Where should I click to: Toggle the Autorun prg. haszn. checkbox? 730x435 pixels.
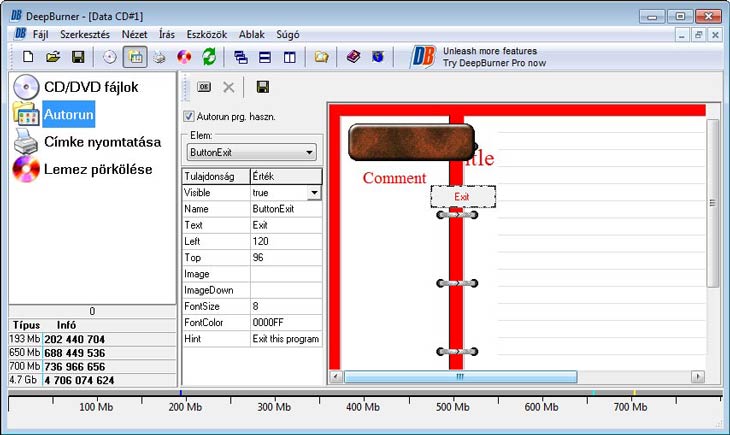[x=189, y=116]
